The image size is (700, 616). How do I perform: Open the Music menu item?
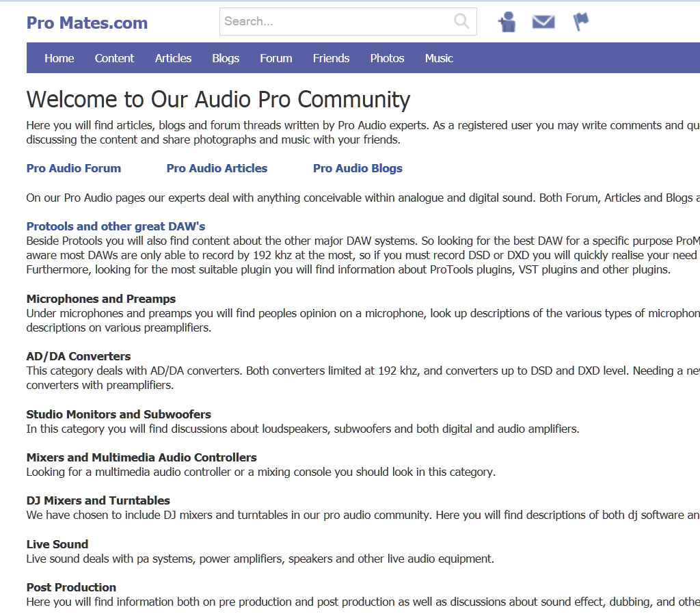[439, 58]
